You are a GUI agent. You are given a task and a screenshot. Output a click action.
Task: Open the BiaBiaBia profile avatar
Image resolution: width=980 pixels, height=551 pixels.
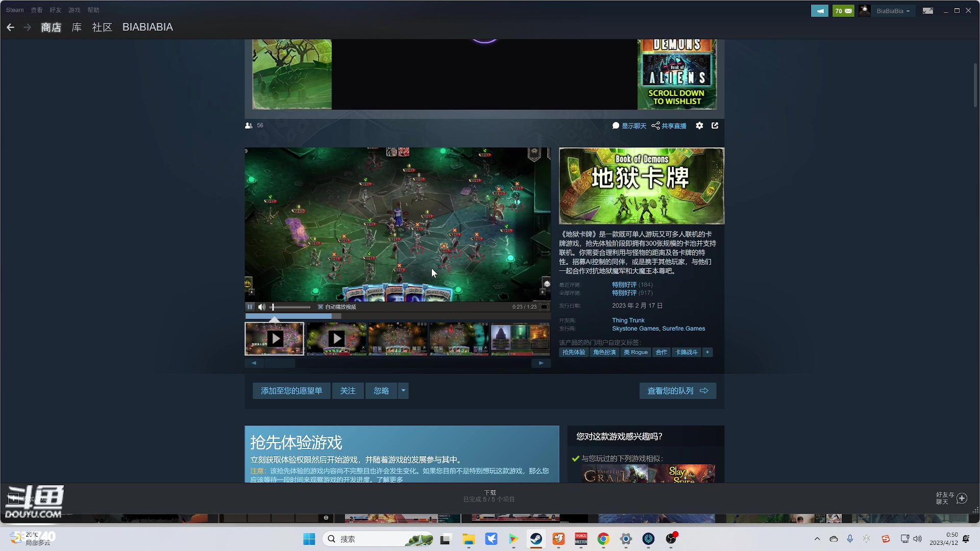(x=865, y=11)
